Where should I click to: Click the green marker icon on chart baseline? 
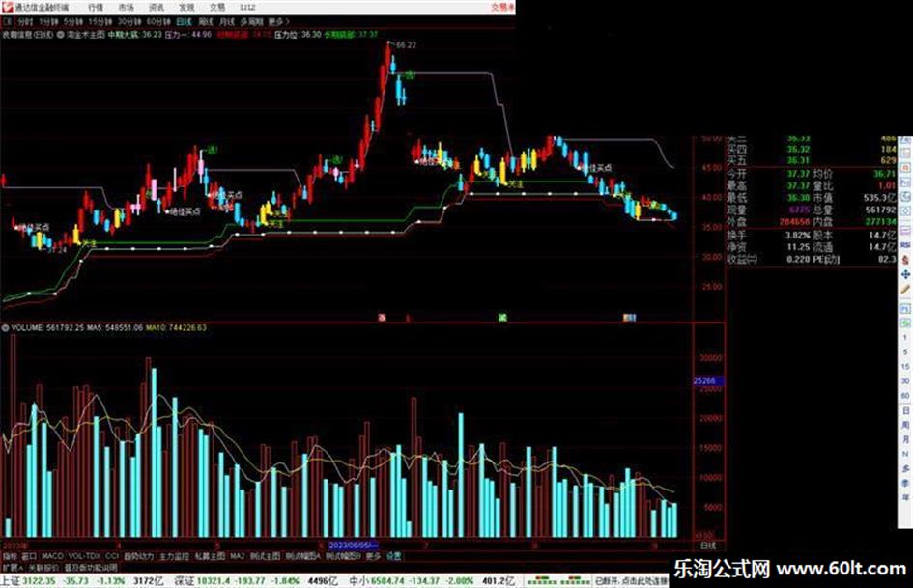[x=502, y=318]
